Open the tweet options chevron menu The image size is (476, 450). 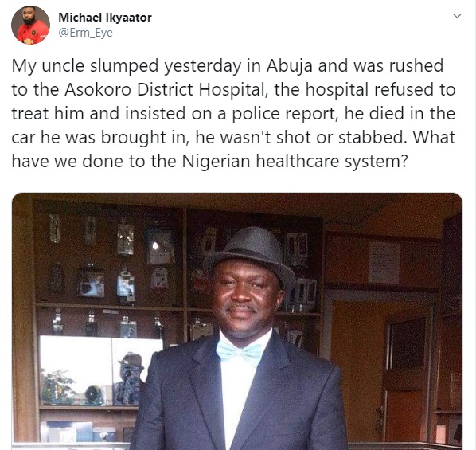pyautogui.click(x=457, y=16)
